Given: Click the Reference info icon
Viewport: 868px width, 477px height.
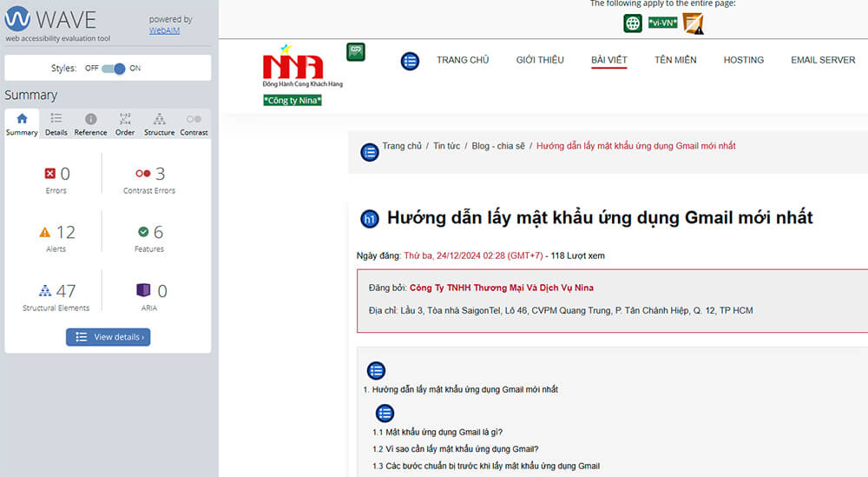Looking at the screenshot, I should point(91,118).
